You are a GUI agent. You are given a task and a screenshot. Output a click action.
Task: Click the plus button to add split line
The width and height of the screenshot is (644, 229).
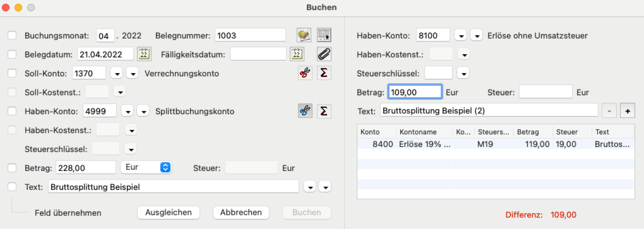[627, 111]
